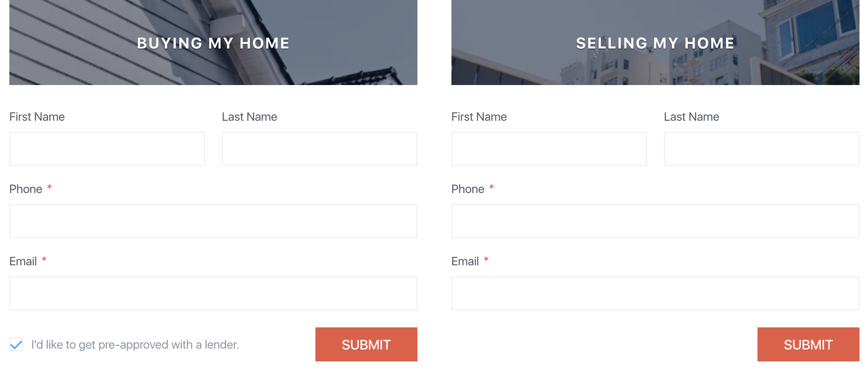
Task: Click the pre-approved lender label text
Action: [x=135, y=345]
